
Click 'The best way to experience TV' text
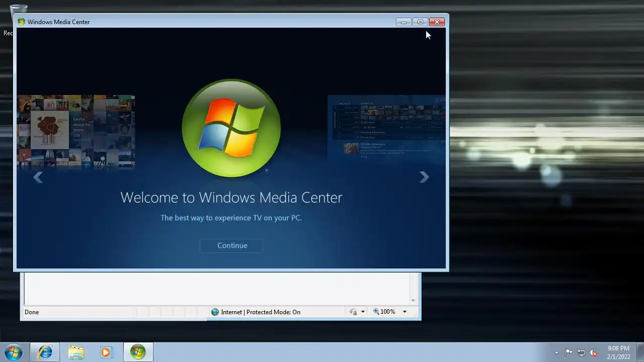[x=231, y=218]
